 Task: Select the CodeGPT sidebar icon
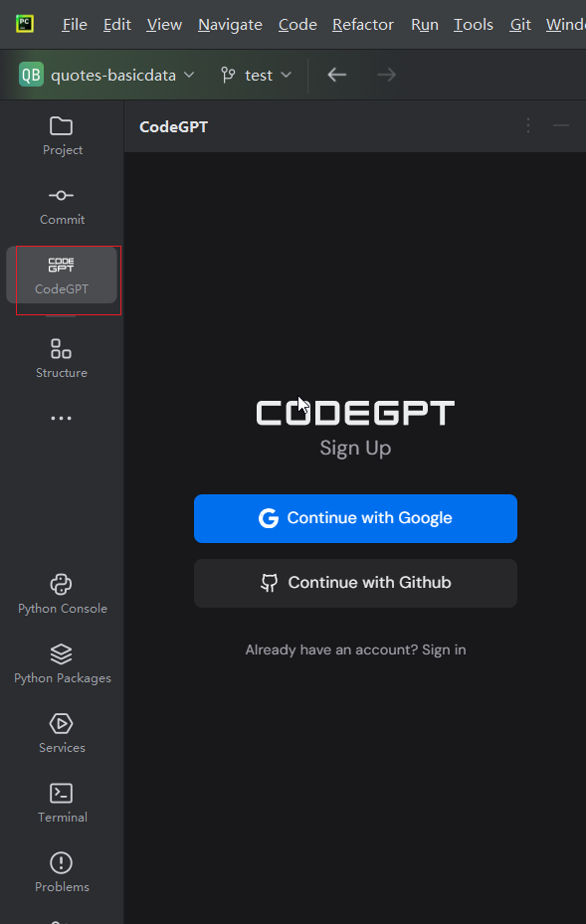click(62, 276)
